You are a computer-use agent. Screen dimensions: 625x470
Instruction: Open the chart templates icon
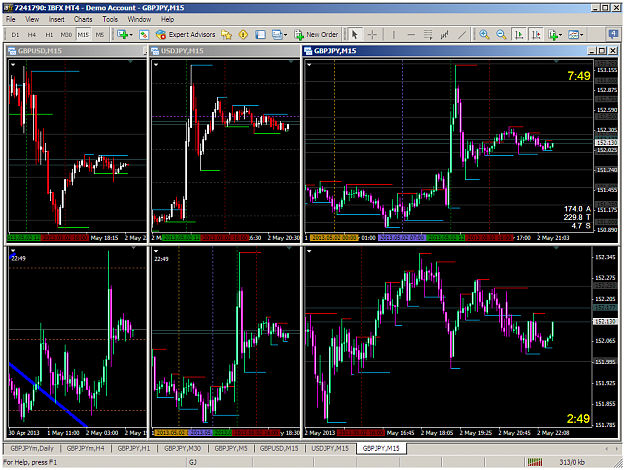pos(573,35)
